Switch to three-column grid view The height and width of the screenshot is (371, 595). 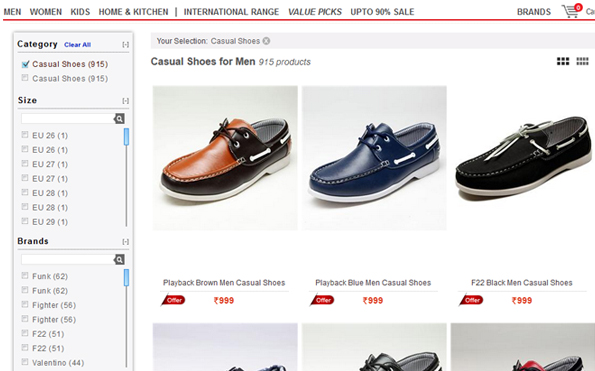point(563,61)
